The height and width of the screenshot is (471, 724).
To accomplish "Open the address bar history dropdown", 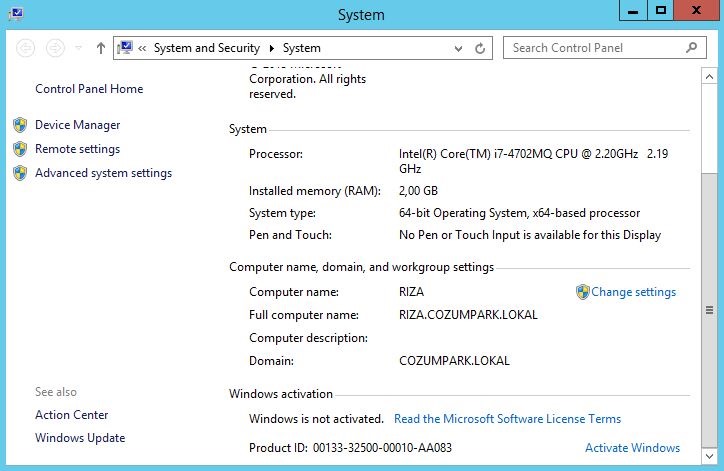I will coord(458,48).
